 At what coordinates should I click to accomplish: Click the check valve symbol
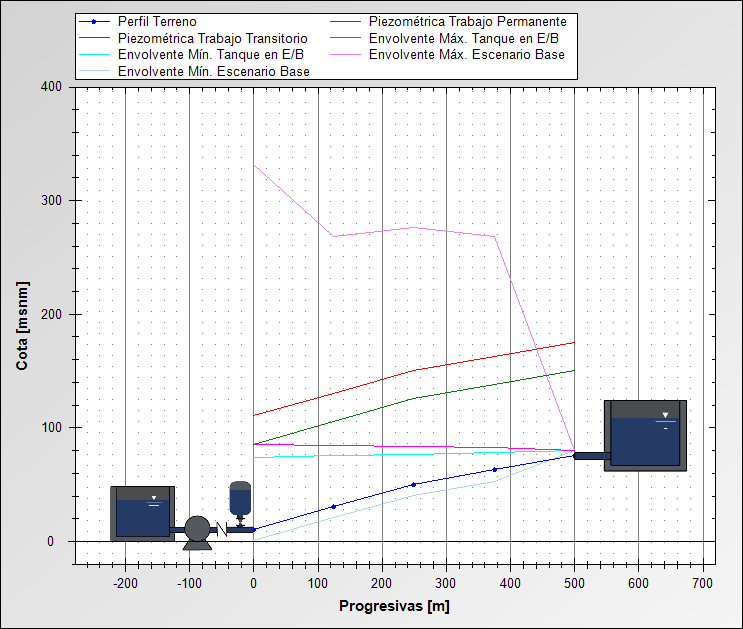pos(222,529)
